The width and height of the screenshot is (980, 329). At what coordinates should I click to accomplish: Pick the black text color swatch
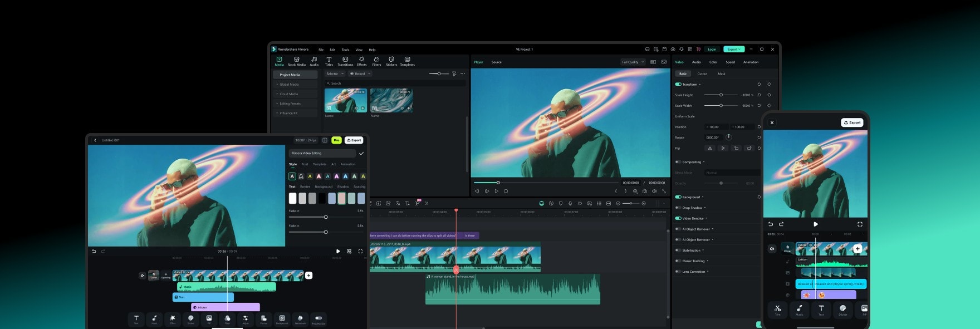click(x=322, y=198)
